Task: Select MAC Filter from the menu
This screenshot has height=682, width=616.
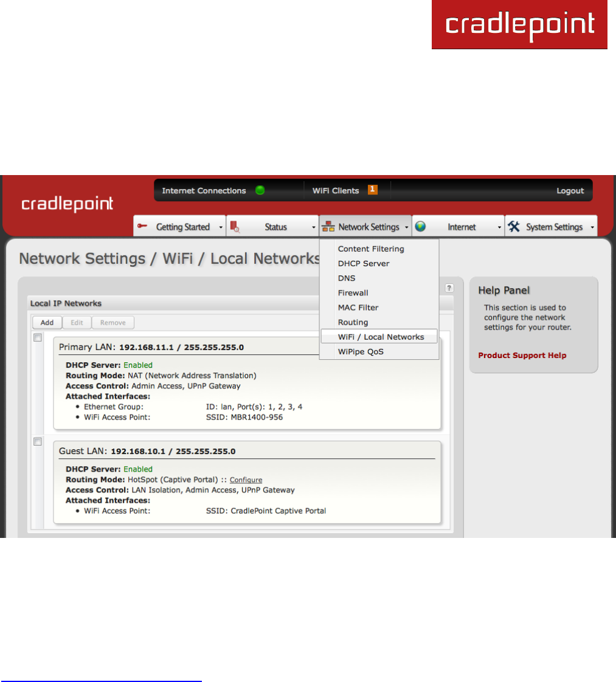Action: tap(379, 308)
